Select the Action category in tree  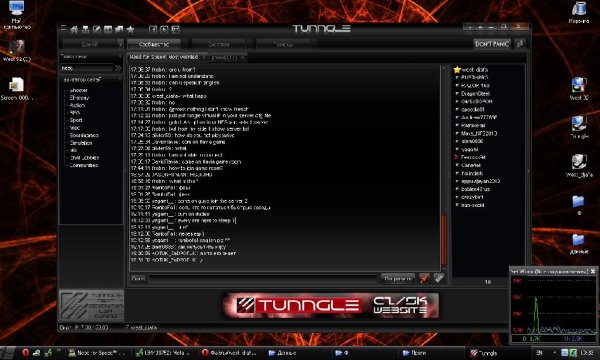coord(77,105)
